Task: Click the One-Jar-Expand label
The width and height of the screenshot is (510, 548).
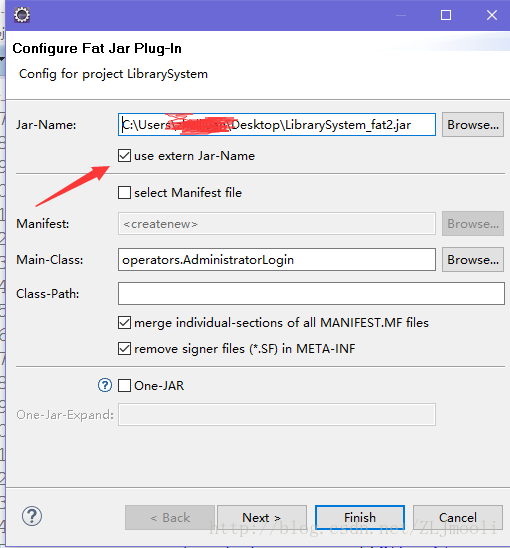Action: coord(65,414)
